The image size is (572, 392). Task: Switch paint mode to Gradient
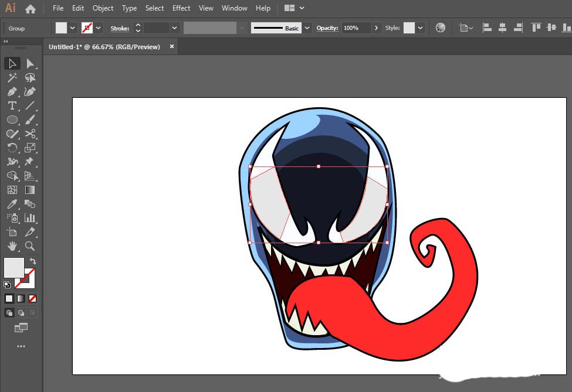coord(21,298)
